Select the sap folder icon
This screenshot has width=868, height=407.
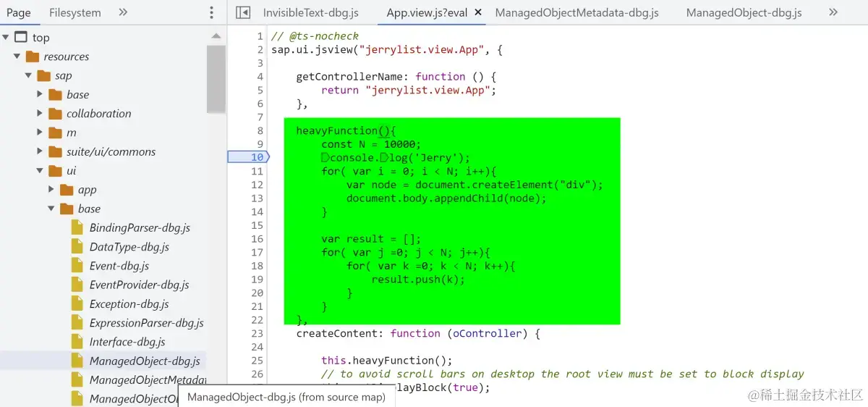click(43, 75)
